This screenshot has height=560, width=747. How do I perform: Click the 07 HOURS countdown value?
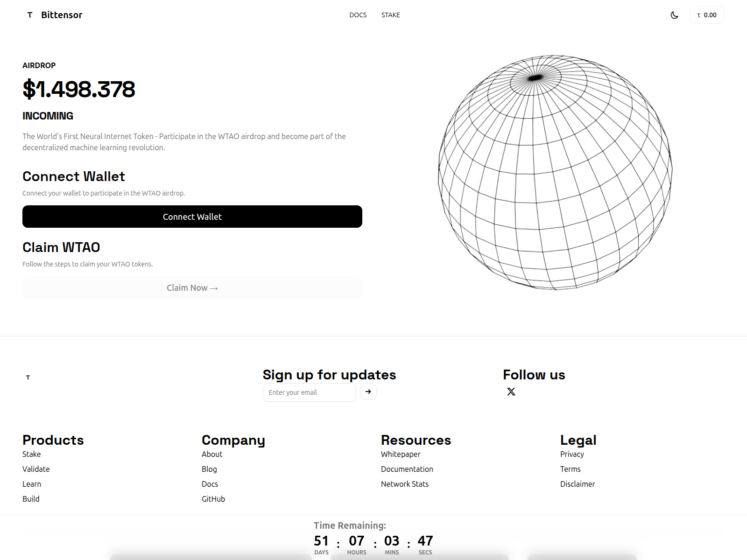(x=357, y=541)
